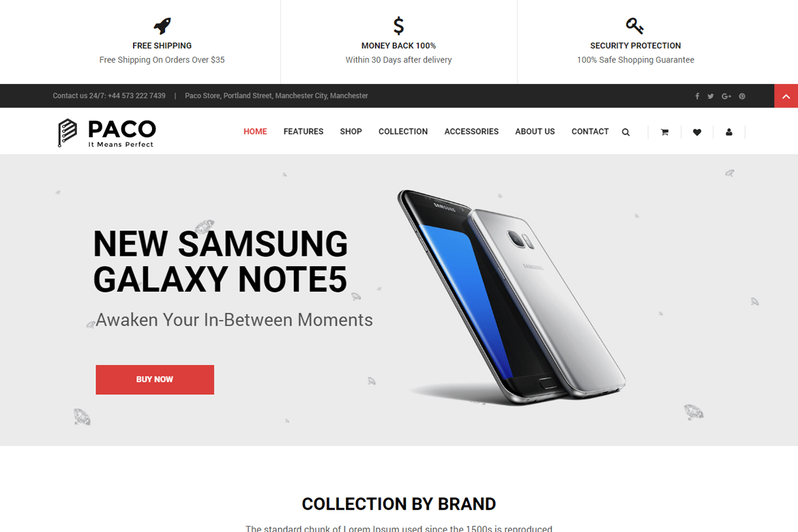The image size is (798, 532).
Task: Click the key security protection icon
Action: 634,25
